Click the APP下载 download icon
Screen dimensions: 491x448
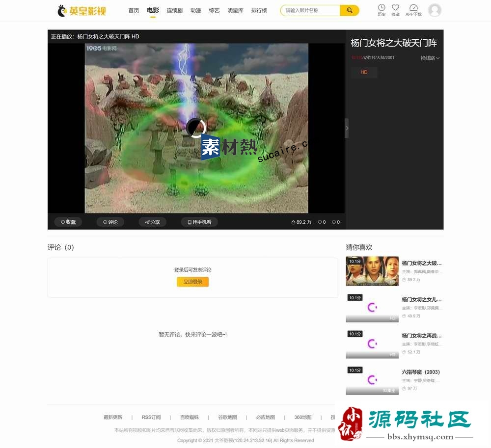pos(413,10)
